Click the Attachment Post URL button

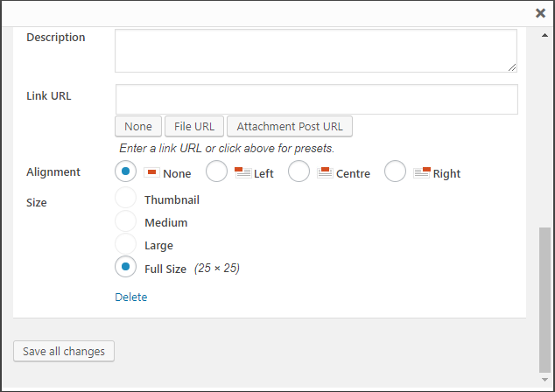coord(290,126)
